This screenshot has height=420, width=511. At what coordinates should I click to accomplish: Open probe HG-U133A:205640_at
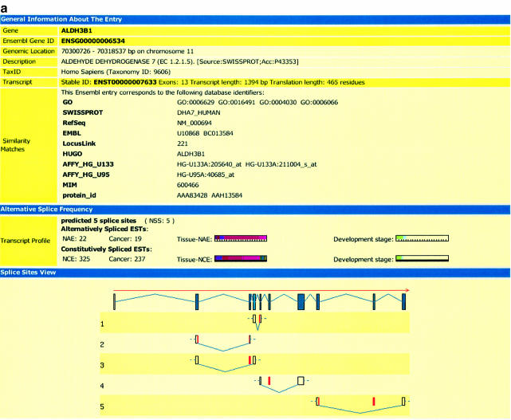[209, 164]
